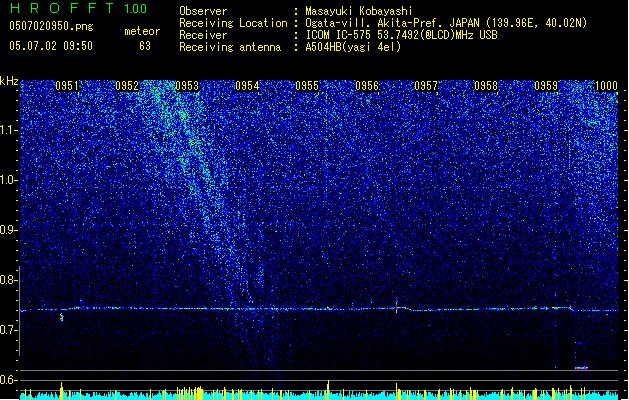Select the filename 0507020950.png

51,26
